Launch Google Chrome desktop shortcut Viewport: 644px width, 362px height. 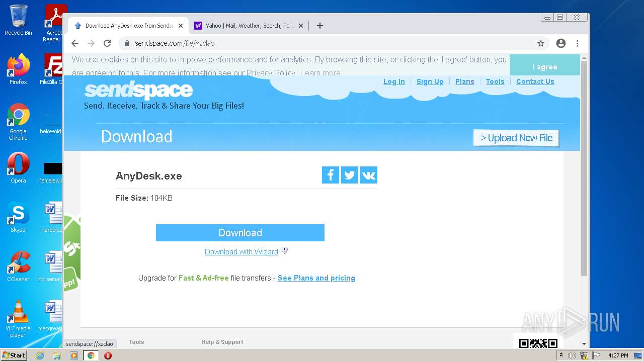(18, 122)
